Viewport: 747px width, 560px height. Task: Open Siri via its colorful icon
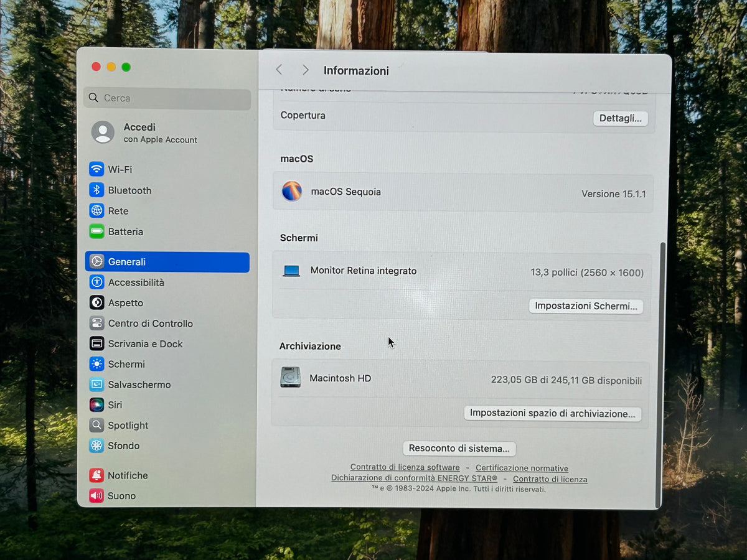click(x=96, y=404)
